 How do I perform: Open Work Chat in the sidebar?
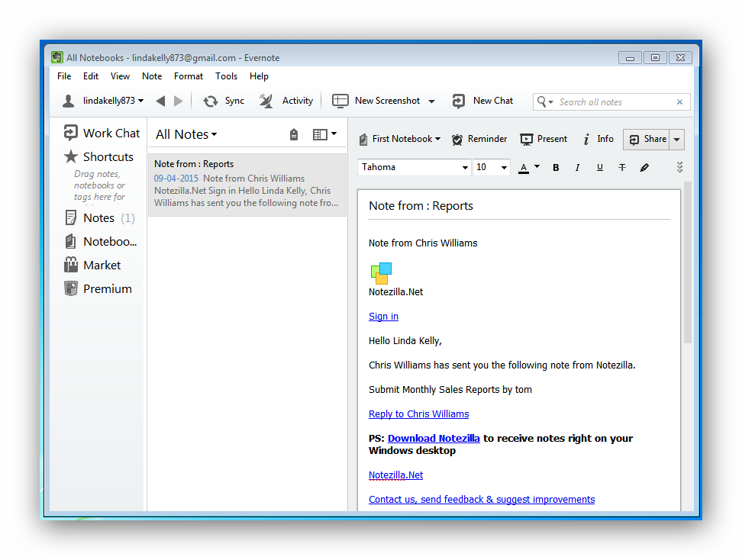[102, 134]
